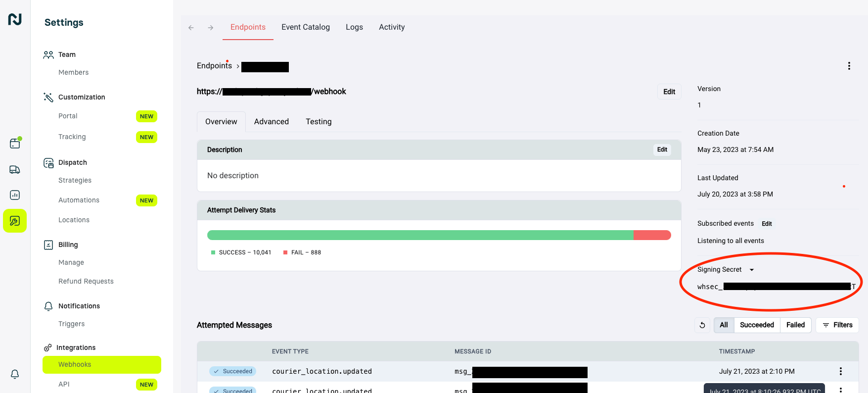The image size is (868, 393).
Task: Click Billing section icon
Action: (x=48, y=245)
